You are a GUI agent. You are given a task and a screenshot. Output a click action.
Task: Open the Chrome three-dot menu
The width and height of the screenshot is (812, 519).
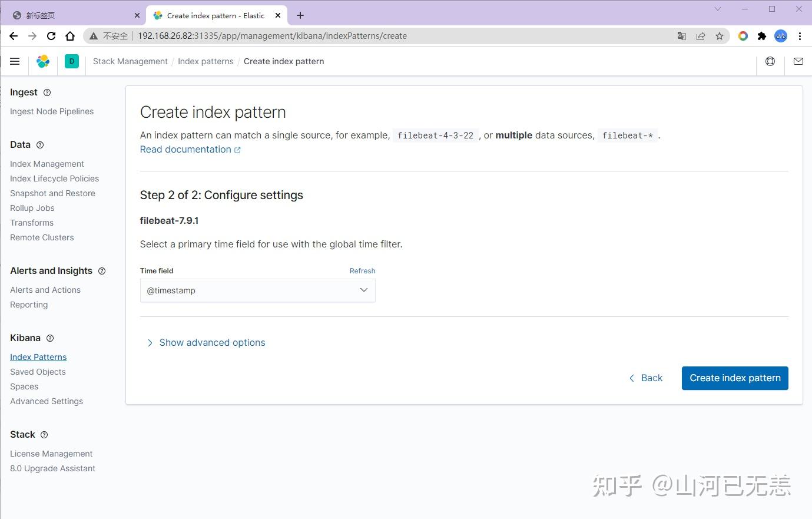coord(800,36)
